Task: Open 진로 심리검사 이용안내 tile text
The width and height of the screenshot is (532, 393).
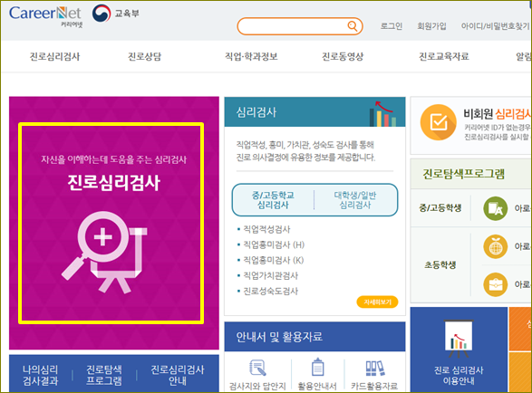Action: point(459,376)
